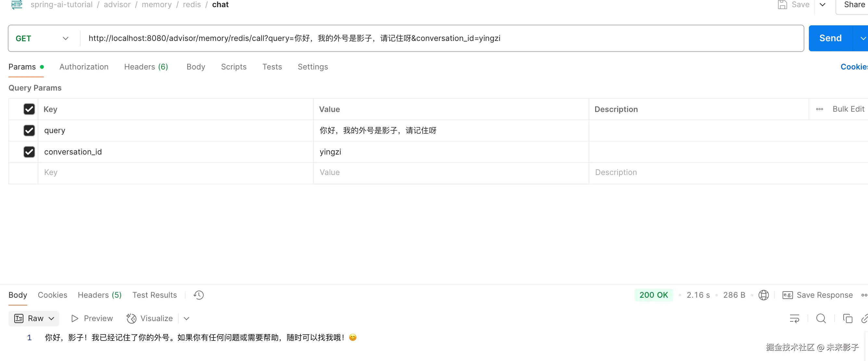Open the three-dots options beside Bulk Edit
868x361 pixels.
pyautogui.click(x=820, y=109)
